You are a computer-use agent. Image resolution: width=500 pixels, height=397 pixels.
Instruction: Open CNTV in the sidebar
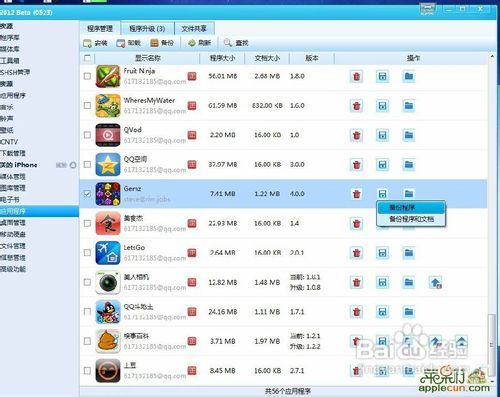click(9, 142)
